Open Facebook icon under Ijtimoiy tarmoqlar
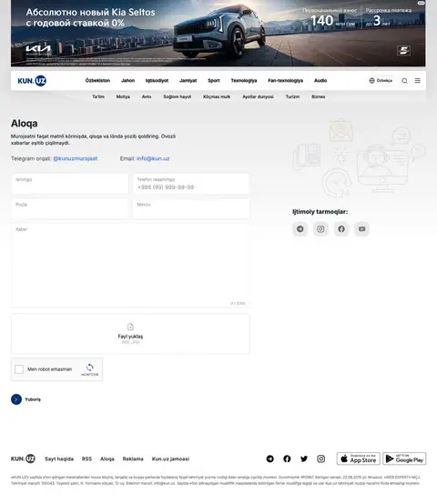Image resolution: width=437 pixels, height=504 pixels. pyautogui.click(x=341, y=229)
